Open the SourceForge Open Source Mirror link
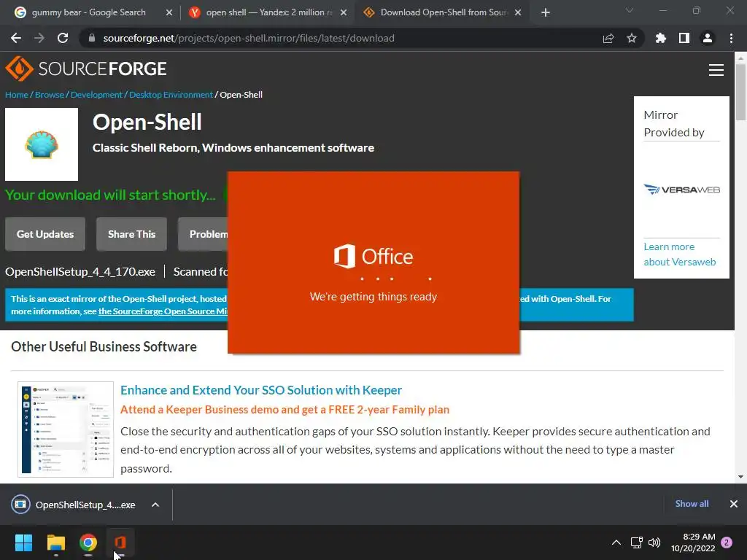This screenshot has height=560, width=747. [163, 311]
